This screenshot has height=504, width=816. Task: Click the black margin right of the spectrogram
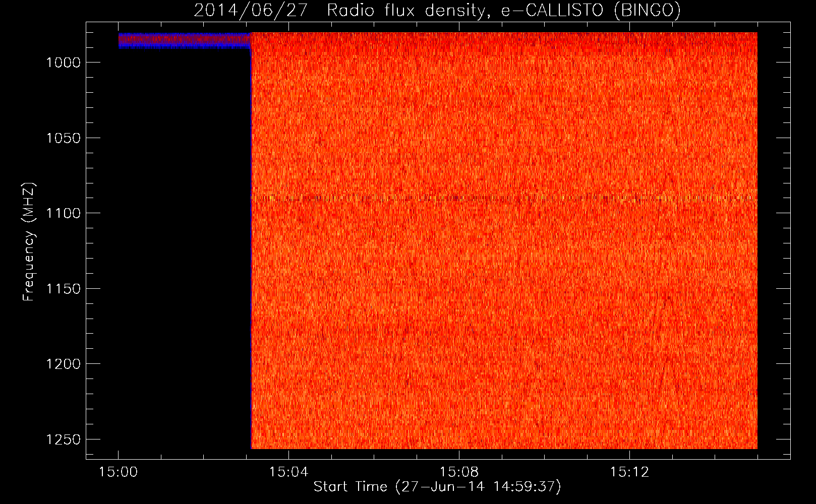click(774, 242)
